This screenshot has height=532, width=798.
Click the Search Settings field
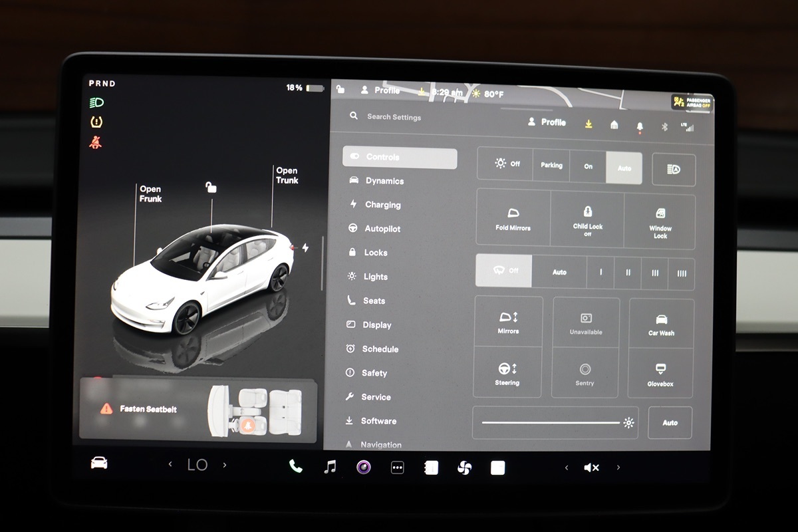click(394, 117)
